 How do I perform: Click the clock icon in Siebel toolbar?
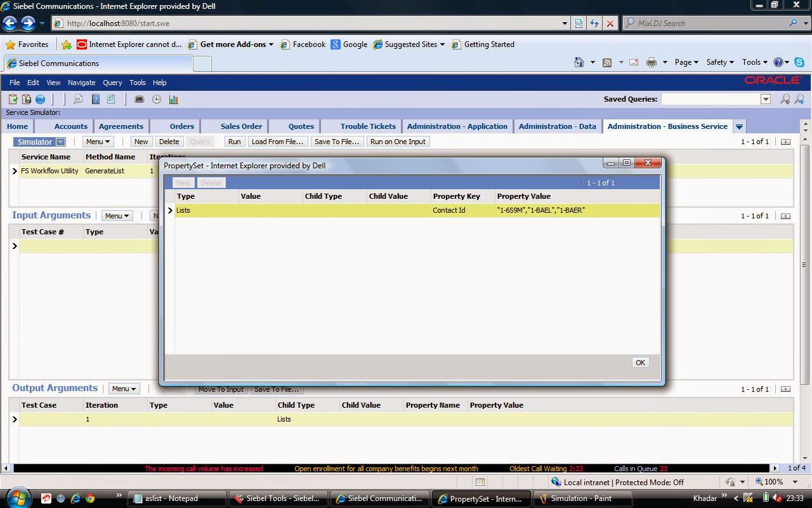pos(157,99)
